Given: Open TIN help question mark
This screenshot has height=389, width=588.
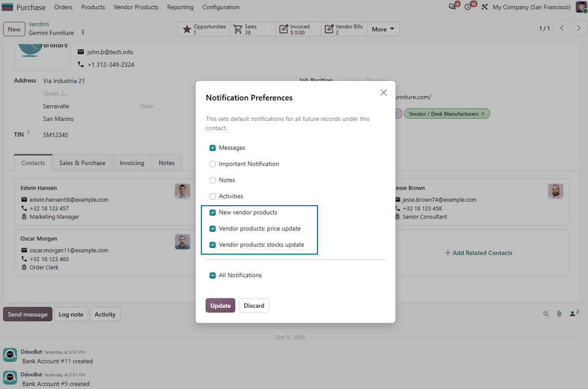Looking at the screenshot, I should (x=28, y=132).
